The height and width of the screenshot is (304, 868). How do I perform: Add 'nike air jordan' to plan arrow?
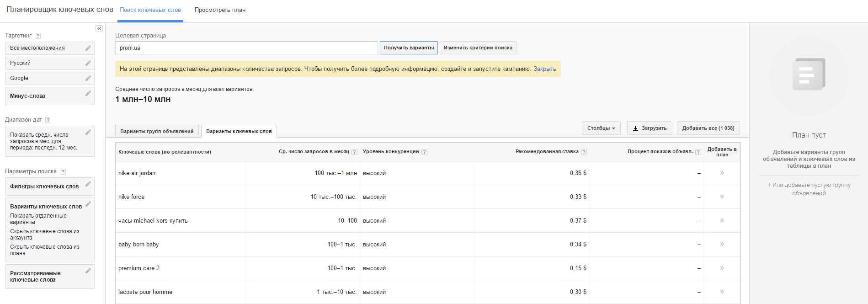click(722, 173)
